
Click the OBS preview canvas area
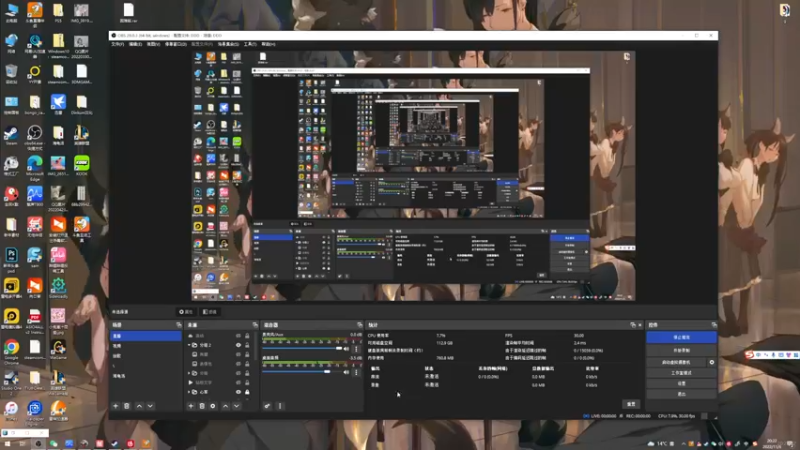[413, 176]
